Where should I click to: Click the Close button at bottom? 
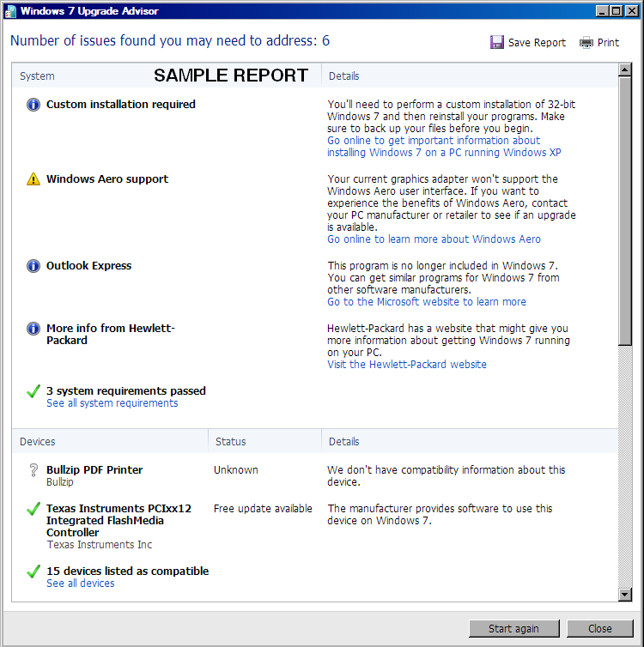click(x=600, y=628)
